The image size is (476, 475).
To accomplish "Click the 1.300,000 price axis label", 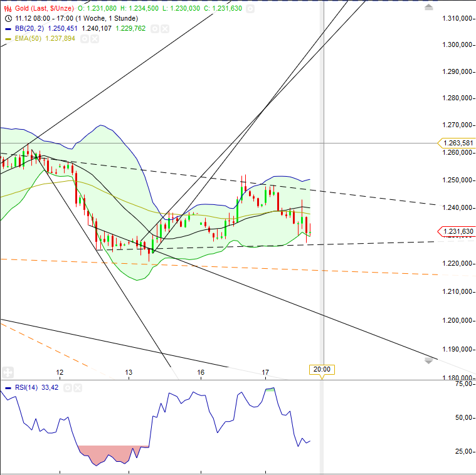I will click(x=457, y=45).
